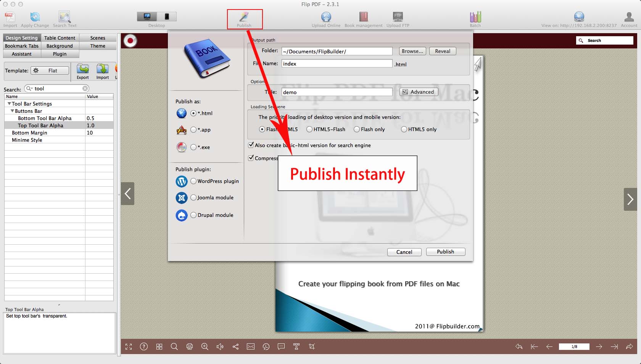Uncheck basic-html version for search engine
Viewport: 641px width, 364px height.
[x=251, y=145]
